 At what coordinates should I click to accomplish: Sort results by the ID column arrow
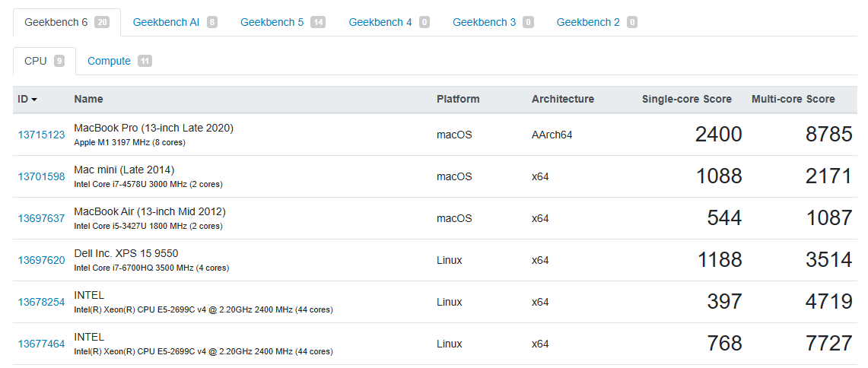point(34,100)
